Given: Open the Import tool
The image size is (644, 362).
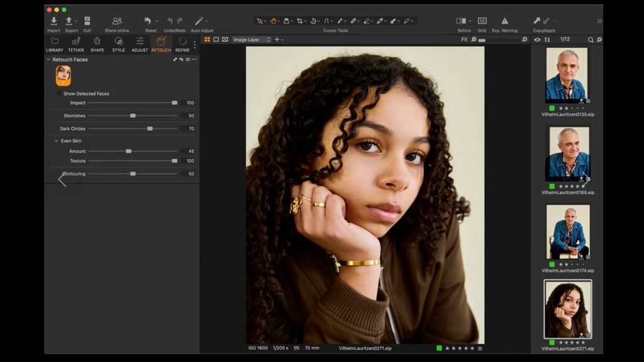Looking at the screenshot, I should click(53, 20).
